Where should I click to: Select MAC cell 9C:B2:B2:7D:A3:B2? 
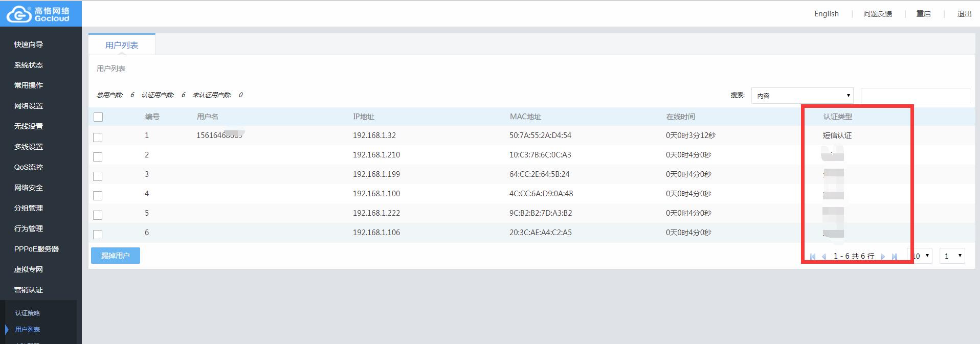tap(541, 213)
